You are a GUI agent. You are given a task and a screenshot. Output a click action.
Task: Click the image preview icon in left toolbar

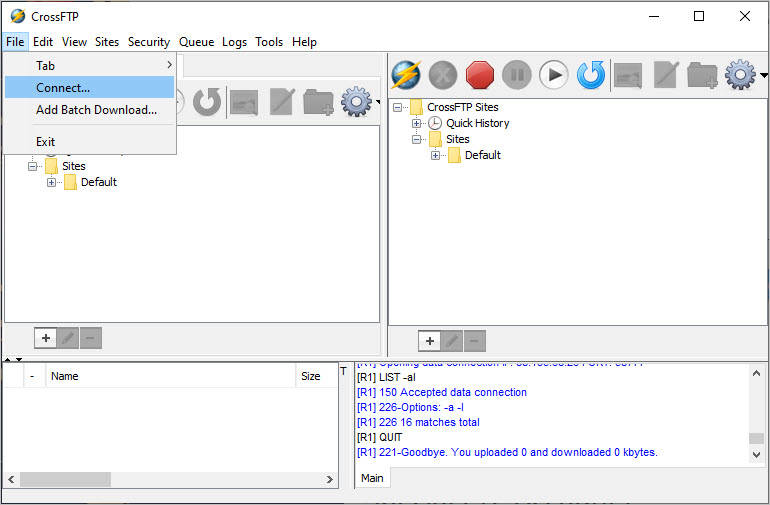coord(244,102)
